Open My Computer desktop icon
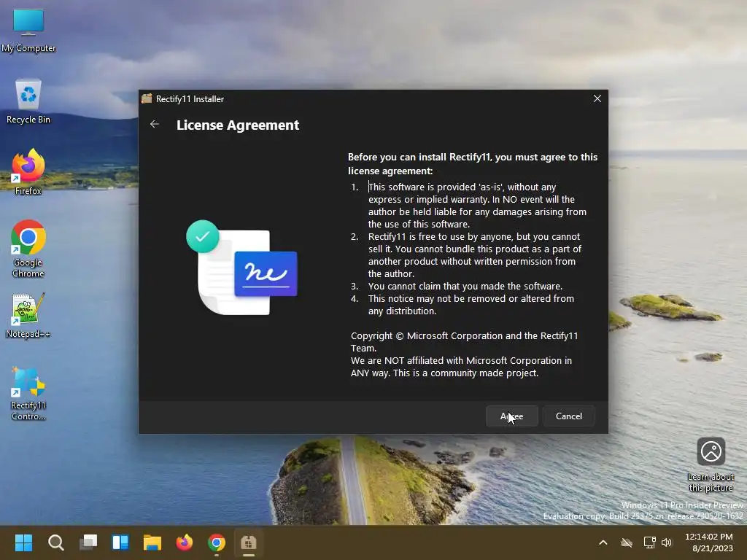The height and width of the screenshot is (560, 747). (x=28, y=31)
